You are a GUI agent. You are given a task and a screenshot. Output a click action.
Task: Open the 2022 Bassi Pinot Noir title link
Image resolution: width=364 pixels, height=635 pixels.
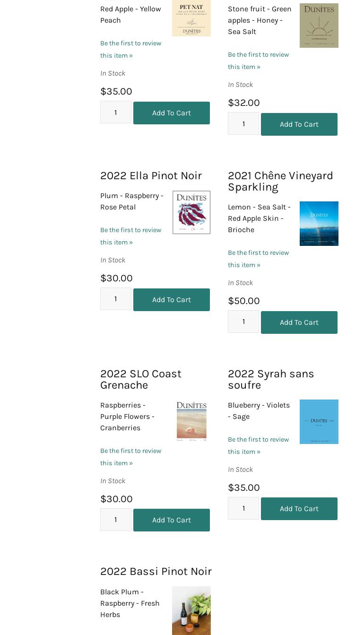tap(156, 571)
